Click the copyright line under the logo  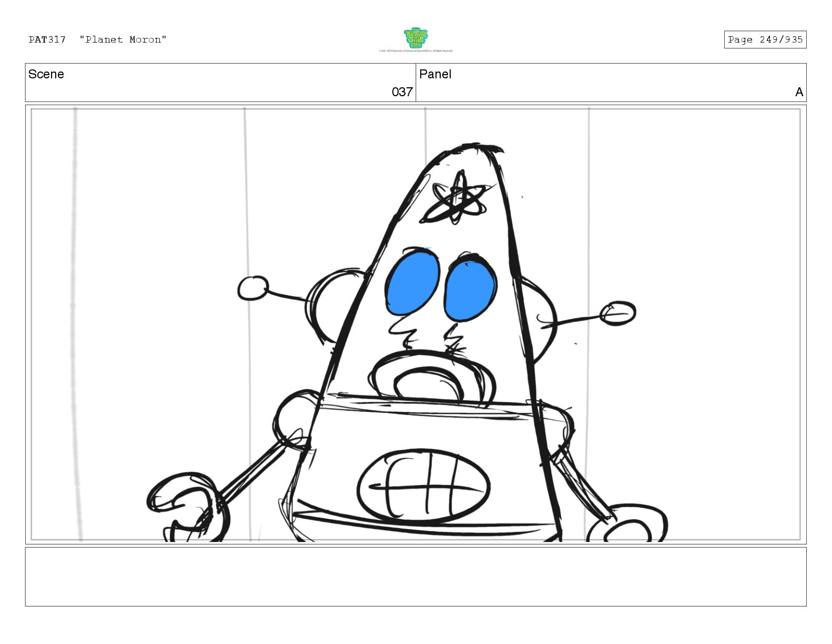[x=415, y=51]
